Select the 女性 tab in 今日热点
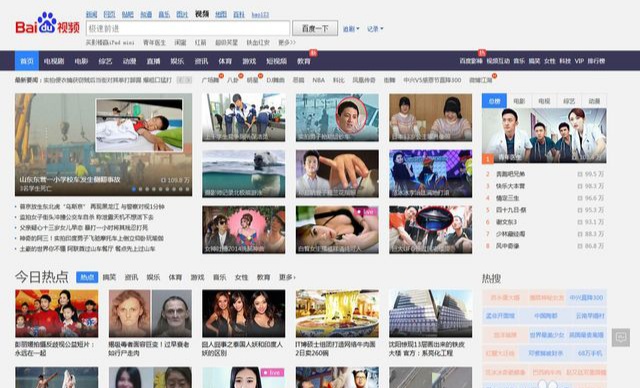Image resolution: width=640 pixels, height=388 pixels. point(241,277)
